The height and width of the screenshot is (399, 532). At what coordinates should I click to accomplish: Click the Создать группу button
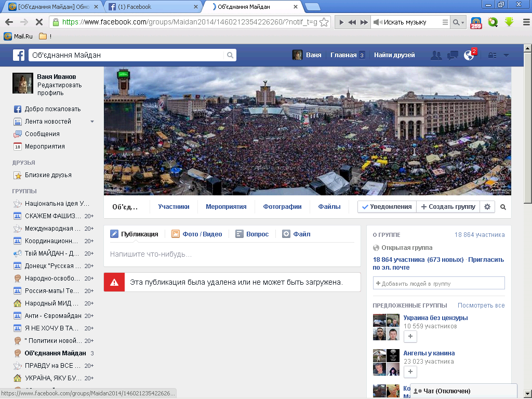click(448, 207)
